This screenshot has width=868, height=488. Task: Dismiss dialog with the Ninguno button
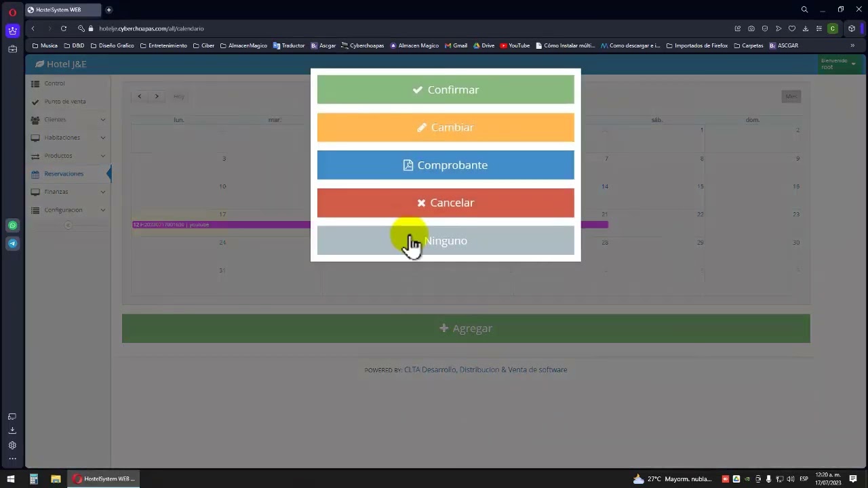pyautogui.click(x=446, y=241)
